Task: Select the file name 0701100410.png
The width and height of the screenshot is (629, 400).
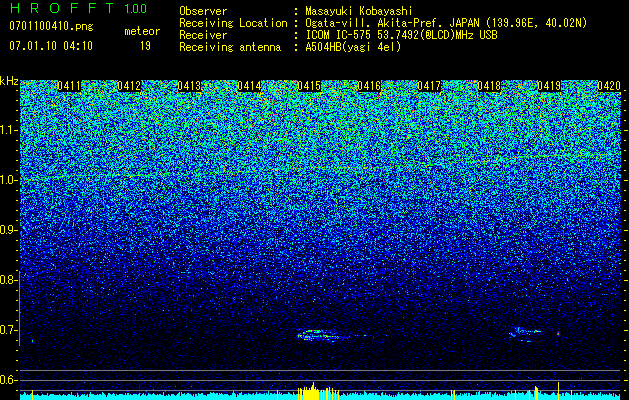Action: tap(51, 26)
